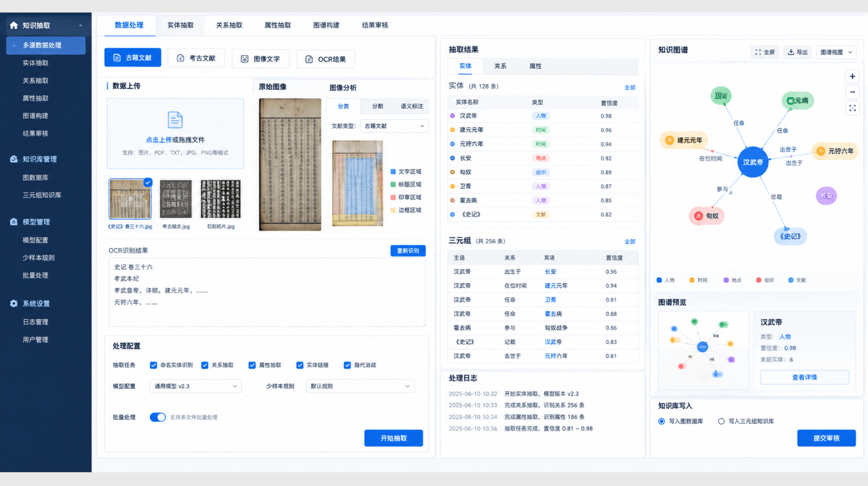Open the 图谱视图 dropdown

(836, 52)
